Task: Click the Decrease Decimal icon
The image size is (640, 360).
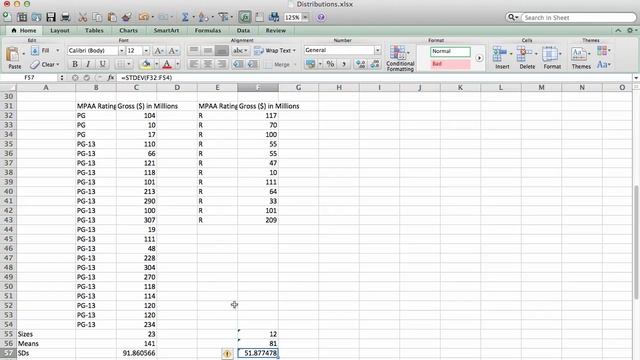Action: click(x=375, y=64)
